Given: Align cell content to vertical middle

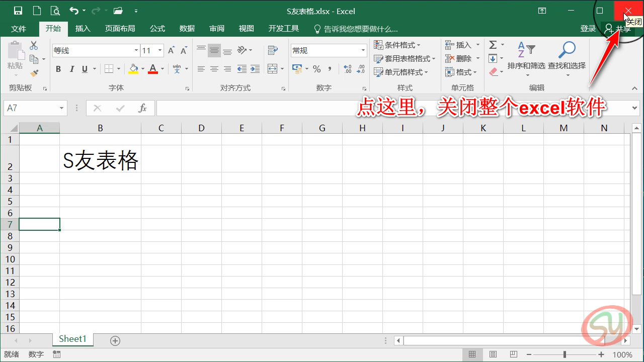Looking at the screenshot, I should tap(214, 50).
